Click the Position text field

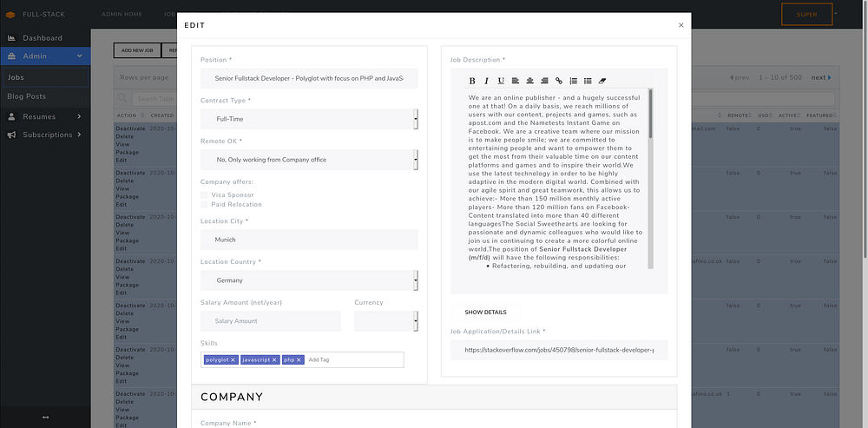[309, 79]
